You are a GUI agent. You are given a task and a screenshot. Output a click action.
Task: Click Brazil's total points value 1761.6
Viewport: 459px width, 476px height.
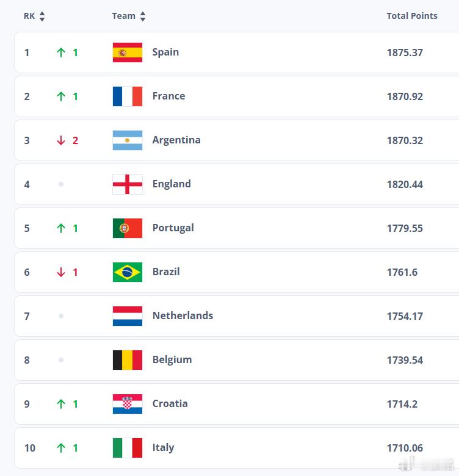tap(402, 272)
